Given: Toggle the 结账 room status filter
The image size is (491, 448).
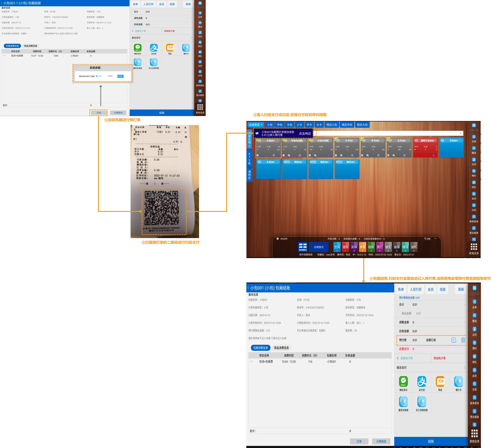Looking at the screenshot, I should tap(371, 247).
